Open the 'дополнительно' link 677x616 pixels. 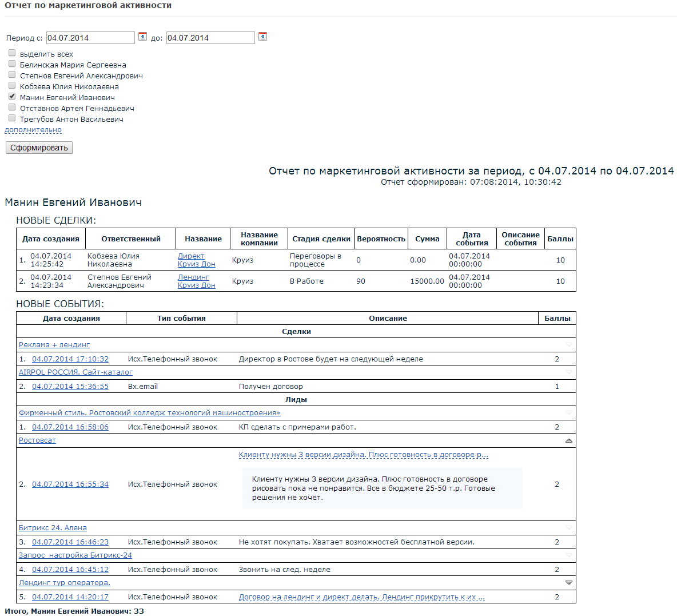click(x=33, y=130)
